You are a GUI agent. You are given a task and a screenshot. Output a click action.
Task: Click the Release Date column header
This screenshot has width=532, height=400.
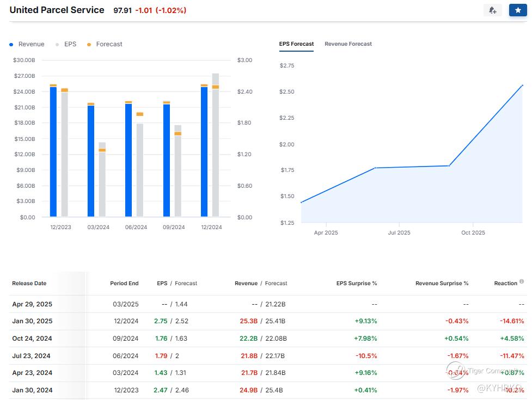(x=29, y=284)
